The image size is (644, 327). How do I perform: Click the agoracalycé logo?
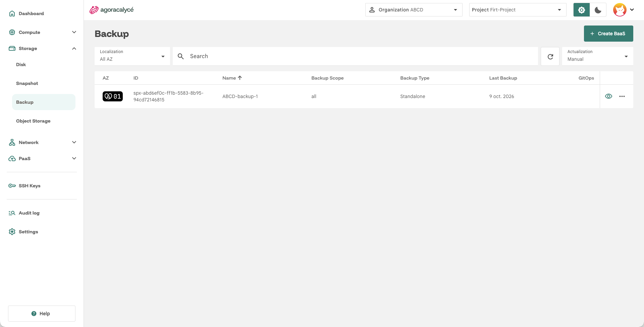click(111, 10)
